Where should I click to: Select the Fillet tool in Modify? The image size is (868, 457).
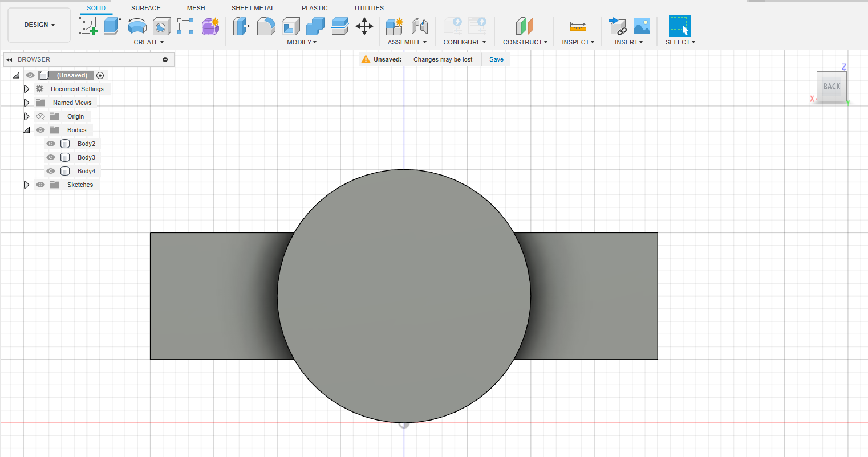(x=266, y=26)
